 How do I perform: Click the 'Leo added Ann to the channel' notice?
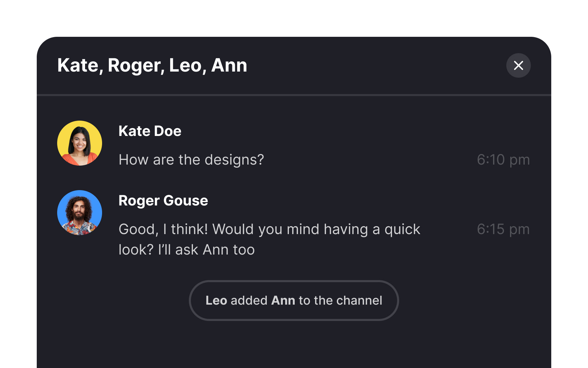294,301
